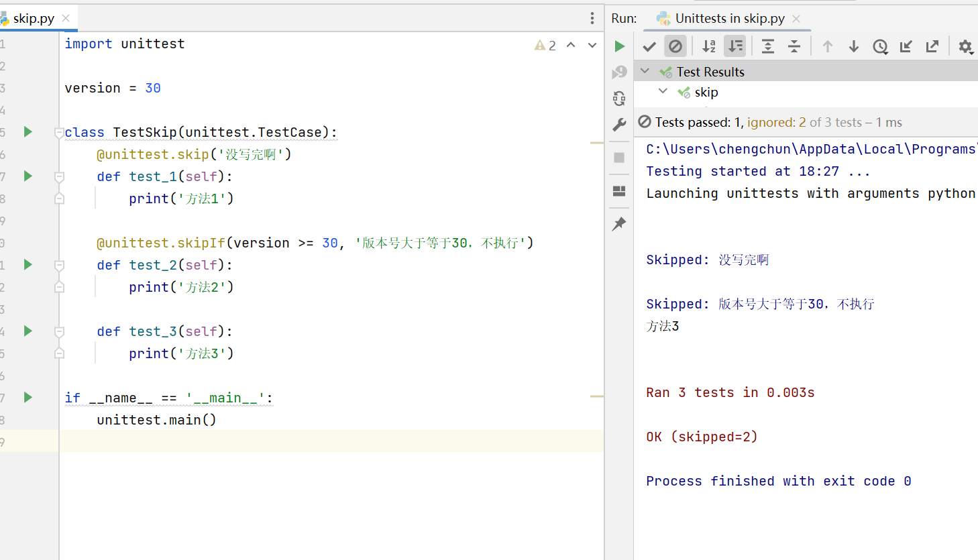Click 'unittest.main()' code line

coord(156,420)
